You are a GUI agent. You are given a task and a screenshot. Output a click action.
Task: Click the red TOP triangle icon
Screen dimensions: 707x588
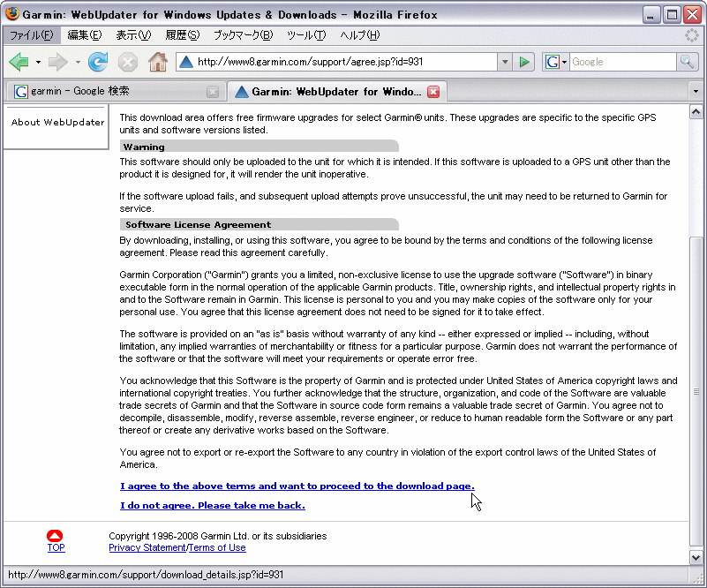click(55, 536)
